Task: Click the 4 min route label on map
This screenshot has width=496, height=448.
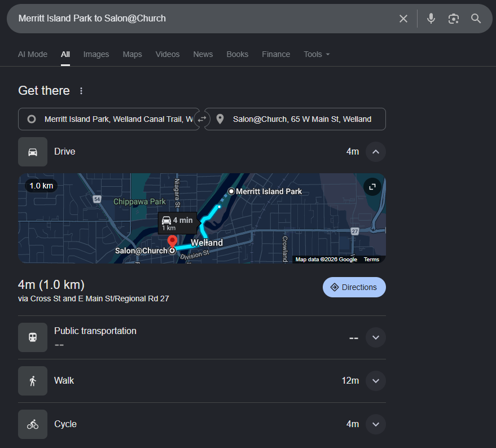Action: coord(177,223)
